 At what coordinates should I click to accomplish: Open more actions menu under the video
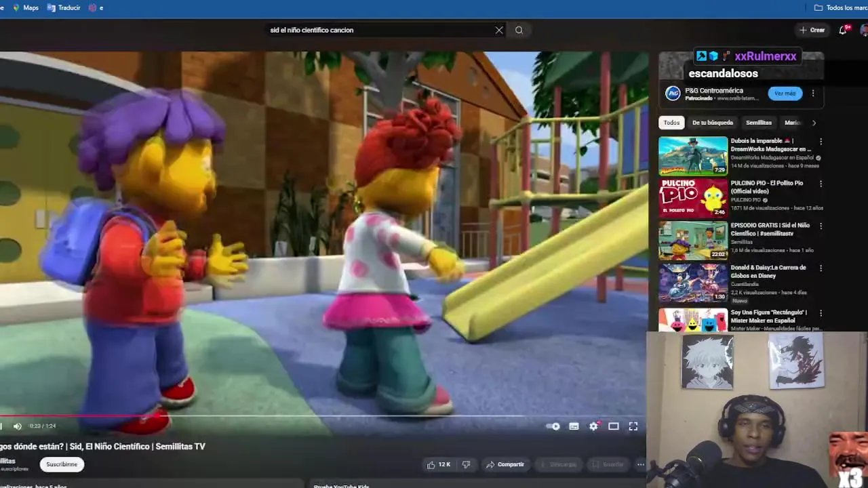(x=640, y=464)
